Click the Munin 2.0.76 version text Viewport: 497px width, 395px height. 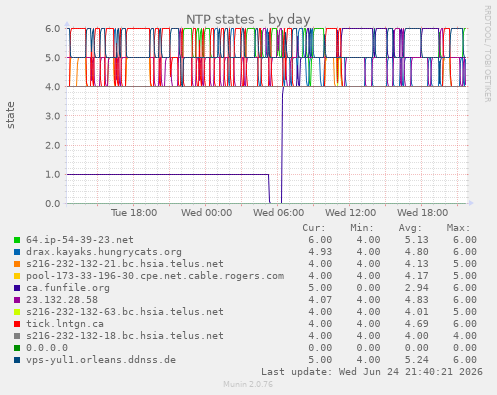tap(248, 384)
